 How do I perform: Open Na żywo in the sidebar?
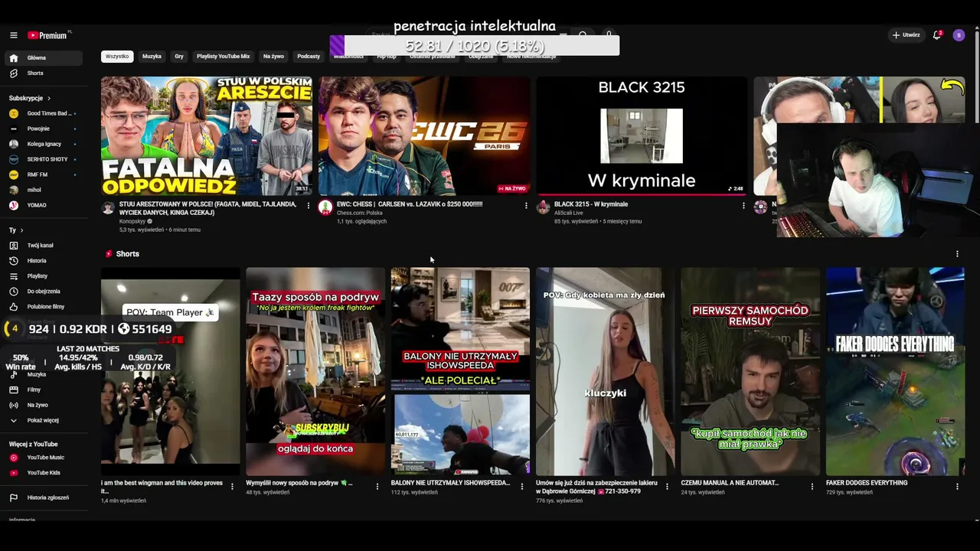pyautogui.click(x=43, y=405)
